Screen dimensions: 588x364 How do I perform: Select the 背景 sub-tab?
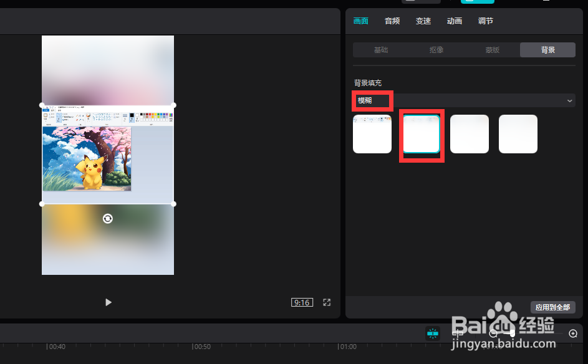click(548, 50)
